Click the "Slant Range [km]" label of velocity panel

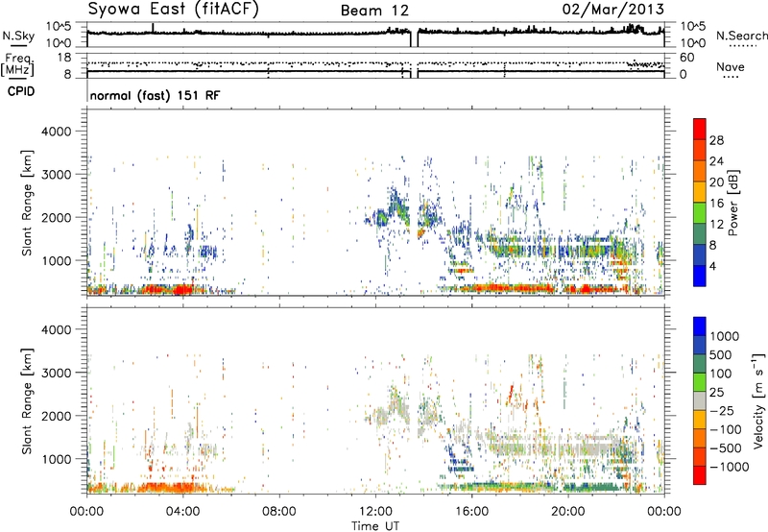27,401
